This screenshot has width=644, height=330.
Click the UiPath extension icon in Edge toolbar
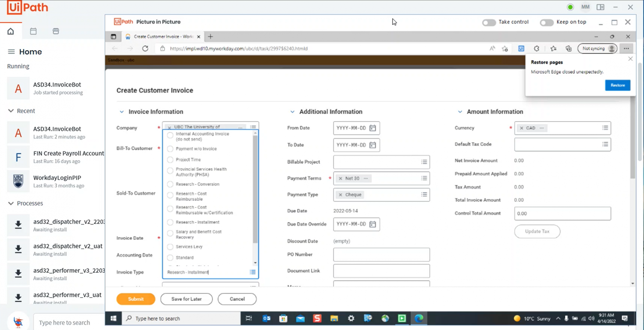point(521,49)
